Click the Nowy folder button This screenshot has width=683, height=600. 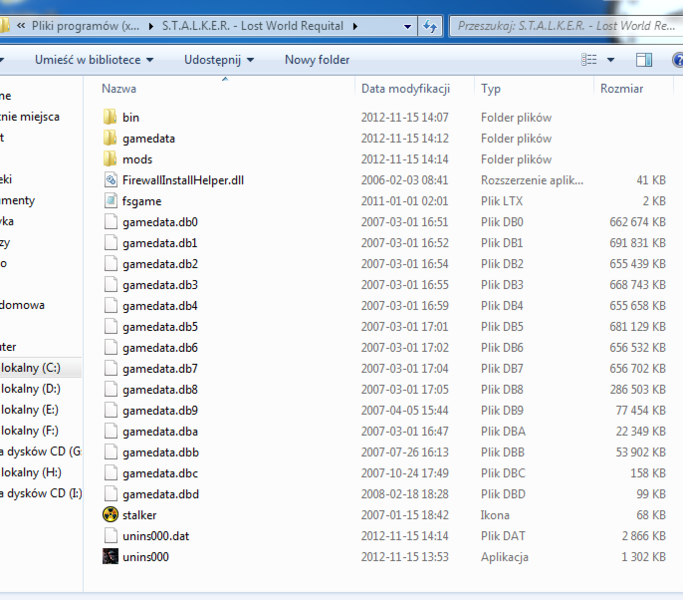point(317,60)
